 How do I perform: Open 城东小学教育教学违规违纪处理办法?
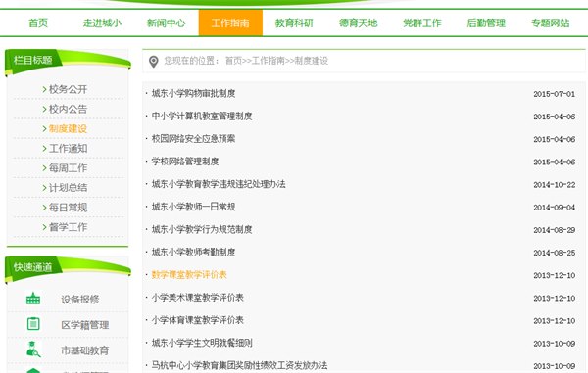(x=219, y=184)
